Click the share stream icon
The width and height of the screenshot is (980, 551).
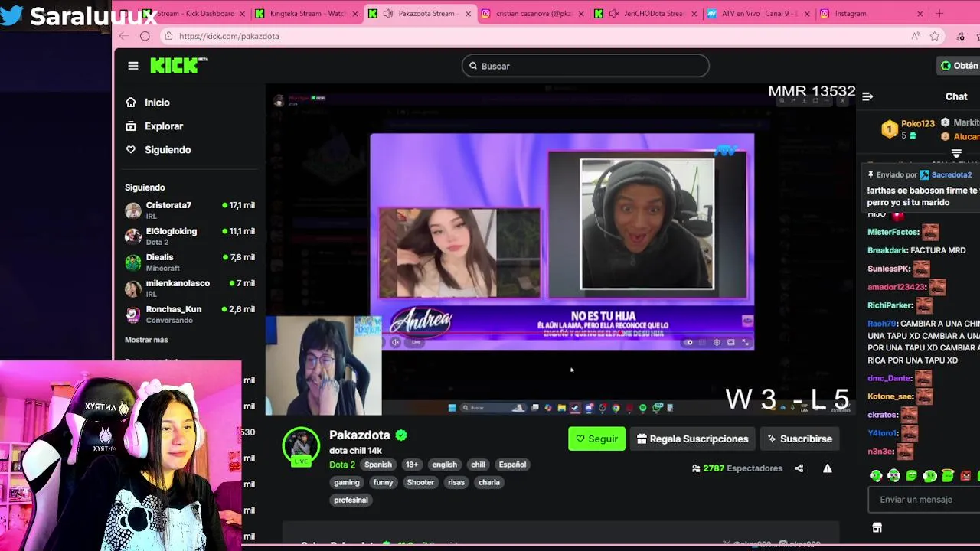pos(799,468)
